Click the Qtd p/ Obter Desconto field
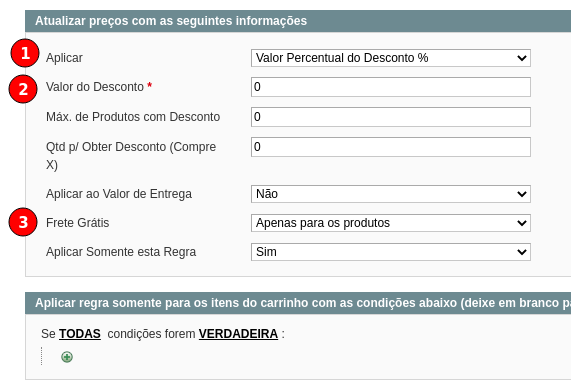 390,147
